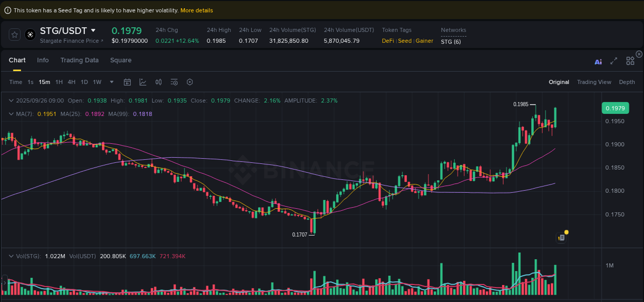Collapse the OHLC info row chevron
The height and width of the screenshot is (302, 644).
(11, 100)
